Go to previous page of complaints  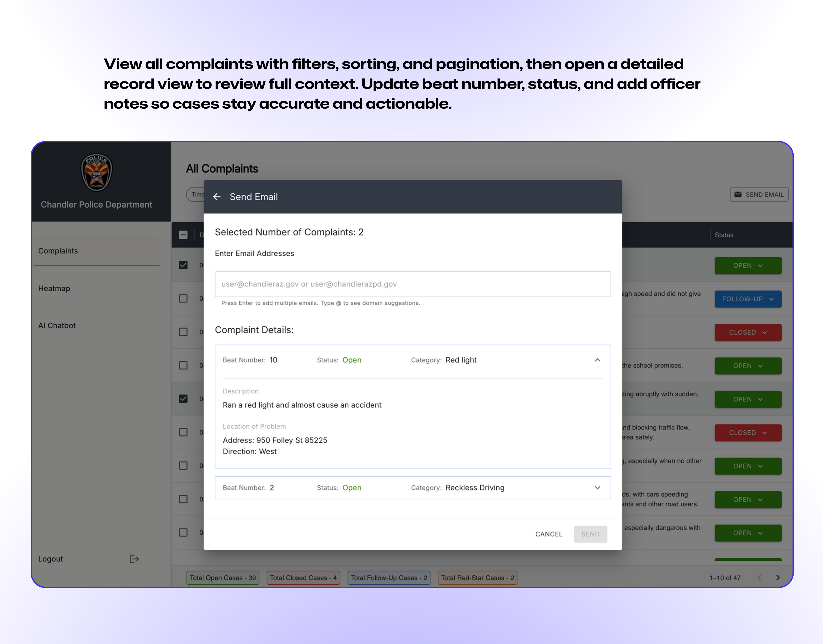[759, 578]
